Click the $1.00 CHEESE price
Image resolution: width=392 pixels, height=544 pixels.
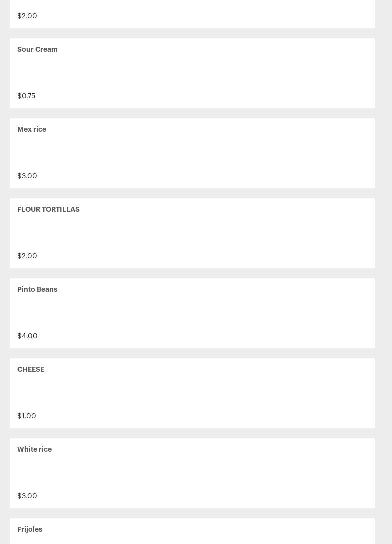[x=26, y=416]
